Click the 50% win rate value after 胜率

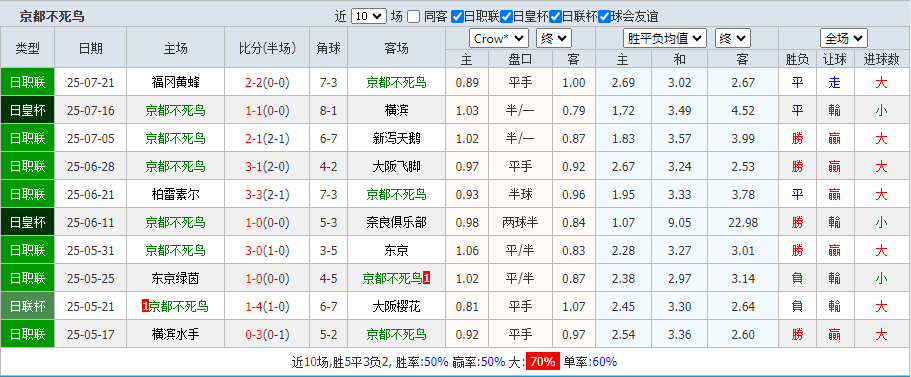(436, 362)
